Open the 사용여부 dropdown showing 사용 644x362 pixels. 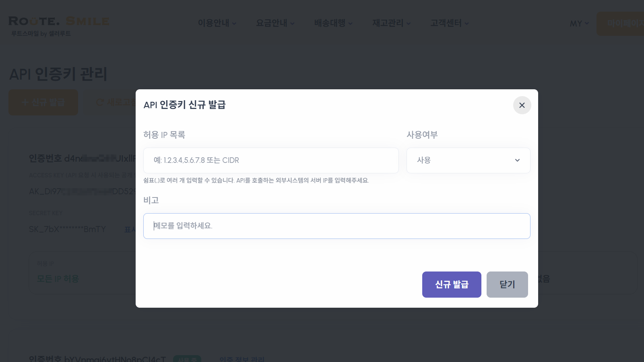point(468,160)
